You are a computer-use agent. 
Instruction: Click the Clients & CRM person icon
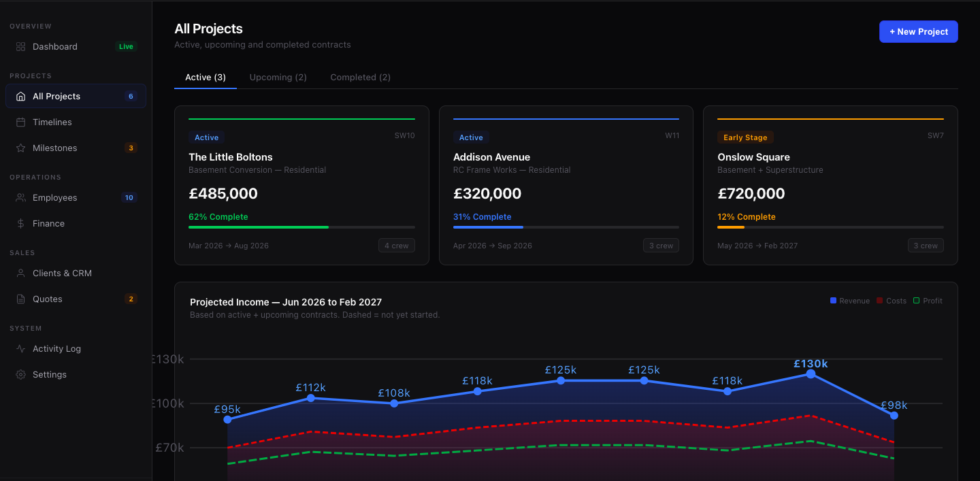[x=20, y=273]
